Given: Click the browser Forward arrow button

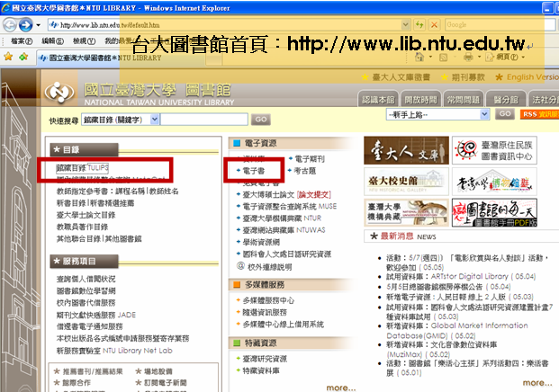Looking at the screenshot, I should (25, 25).
